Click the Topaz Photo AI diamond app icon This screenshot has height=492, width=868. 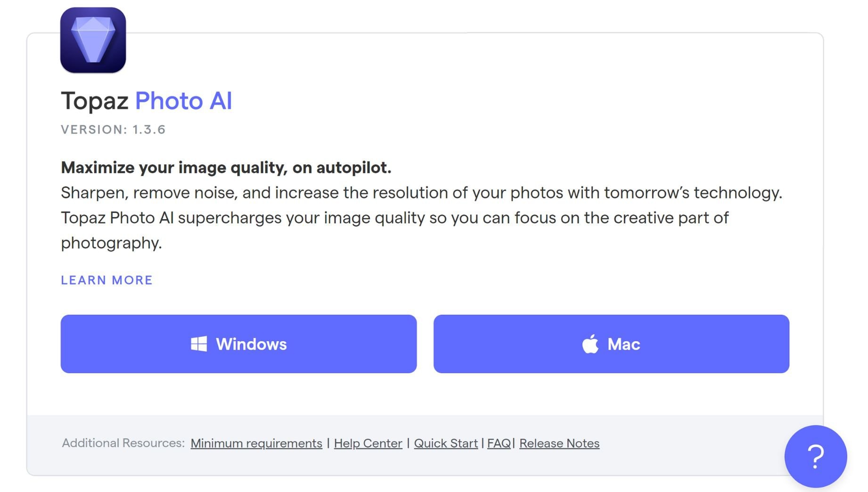(x=93, y=40)
